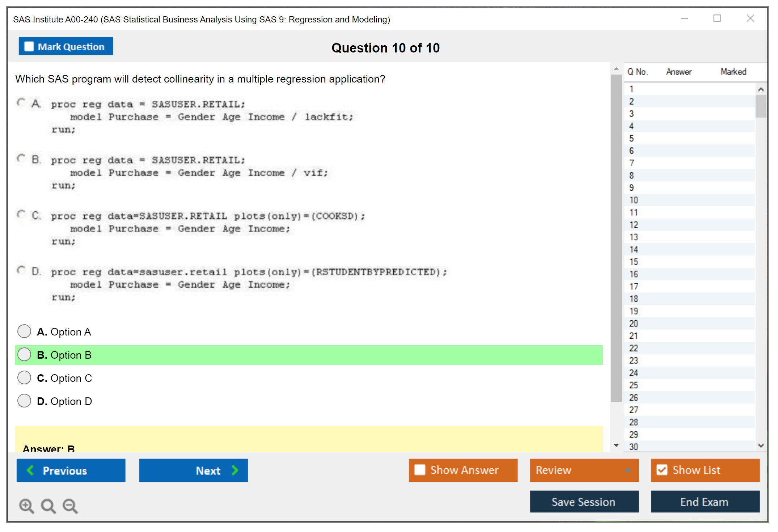Click the Save Session button
The height and width of the screenshot is (532, 778).
pos(584,502)
